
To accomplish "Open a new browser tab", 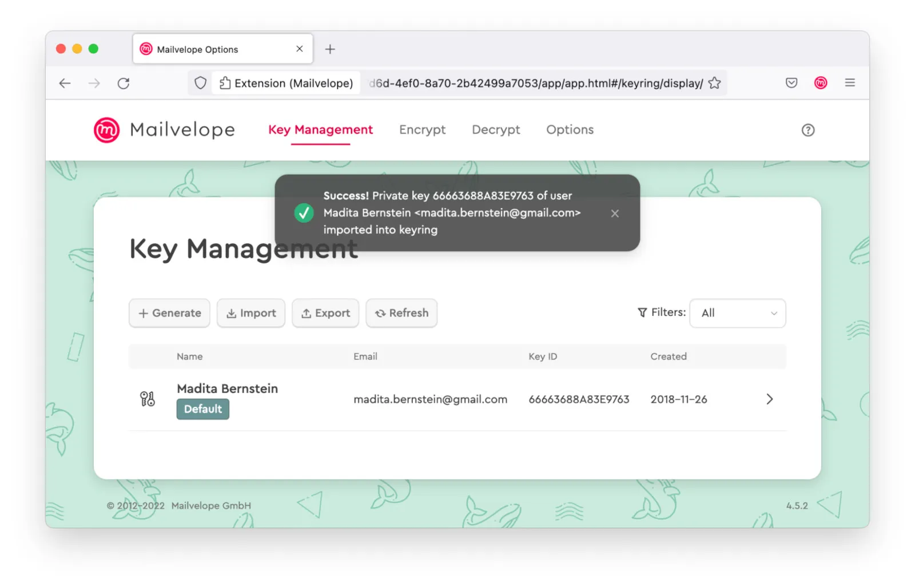I will 330,49.
